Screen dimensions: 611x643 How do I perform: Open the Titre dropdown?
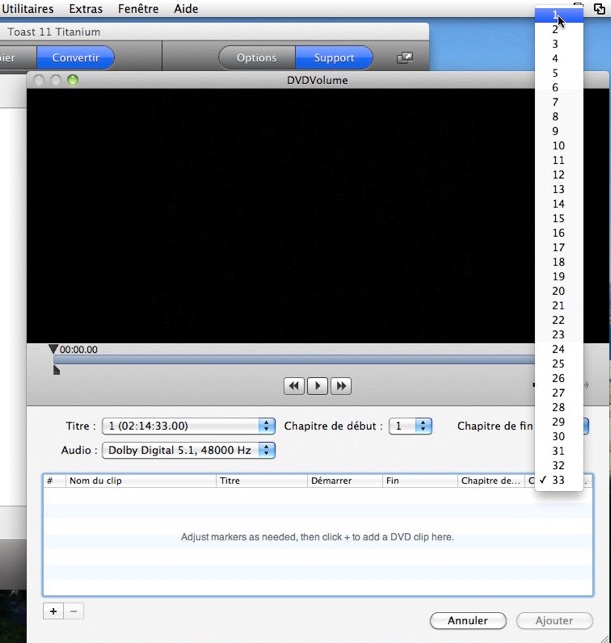click(188, 426)
